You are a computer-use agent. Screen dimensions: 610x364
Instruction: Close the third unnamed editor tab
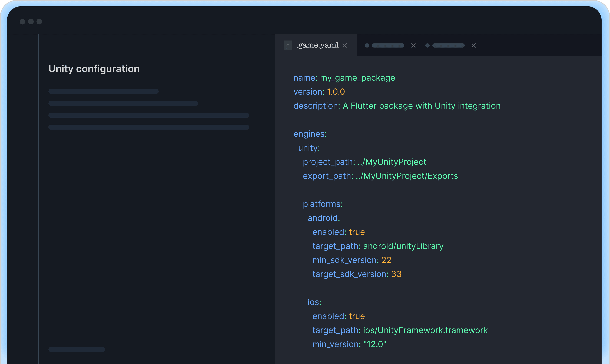click(x=474, y=46)
